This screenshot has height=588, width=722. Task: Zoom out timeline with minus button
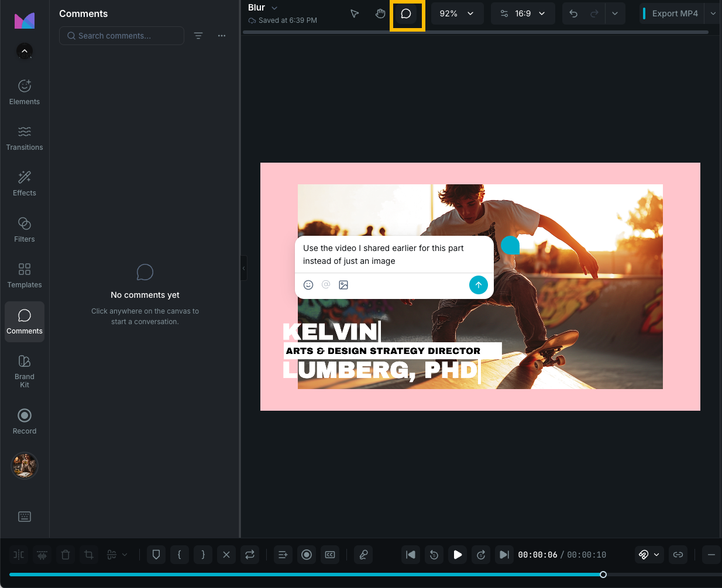[711, 555]
